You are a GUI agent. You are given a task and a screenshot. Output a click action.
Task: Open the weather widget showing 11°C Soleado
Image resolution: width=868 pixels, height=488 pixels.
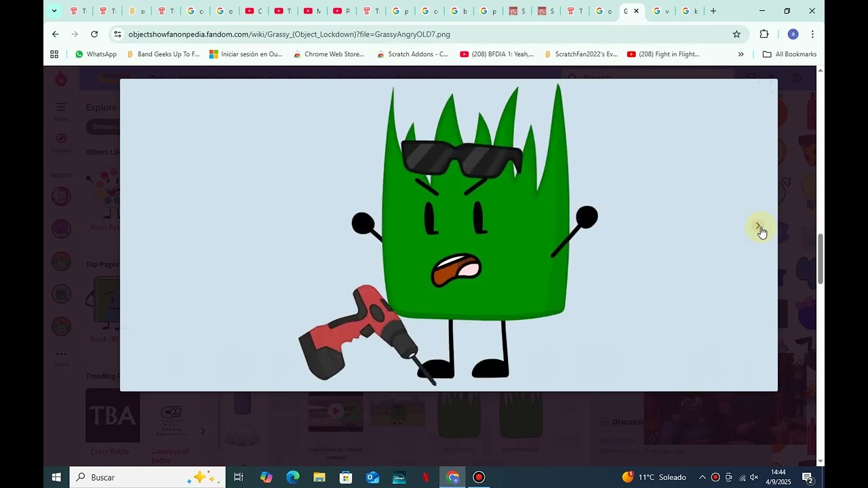pyautogui.click(x=654, y=477)
